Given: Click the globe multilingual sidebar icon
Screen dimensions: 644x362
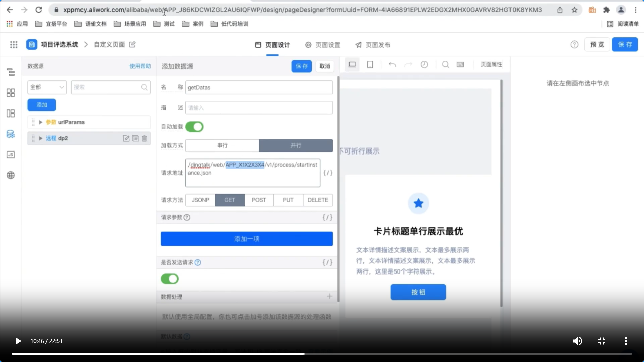Looking at the screenshot, I should tap(11, 175).
